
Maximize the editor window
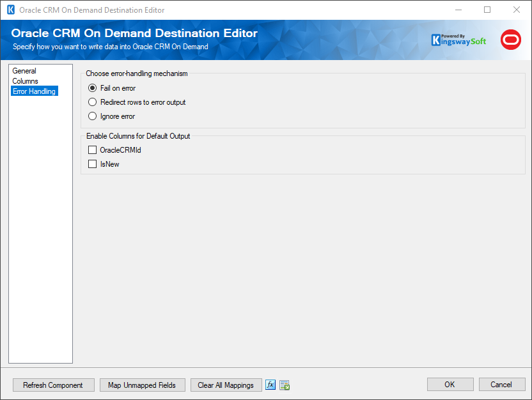pyautogui.click(x=487, y=10)
